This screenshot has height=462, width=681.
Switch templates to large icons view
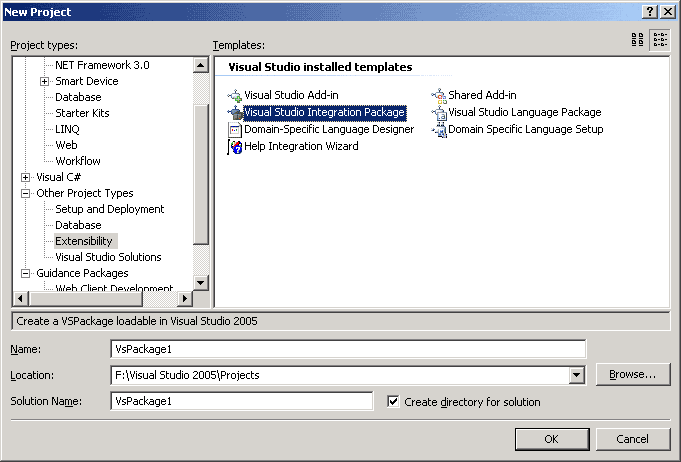[x=638, y=40]
